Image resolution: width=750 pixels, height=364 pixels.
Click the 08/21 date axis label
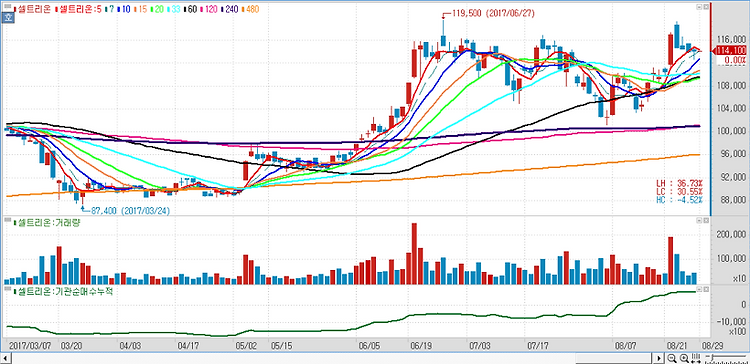tap(677, 345)
